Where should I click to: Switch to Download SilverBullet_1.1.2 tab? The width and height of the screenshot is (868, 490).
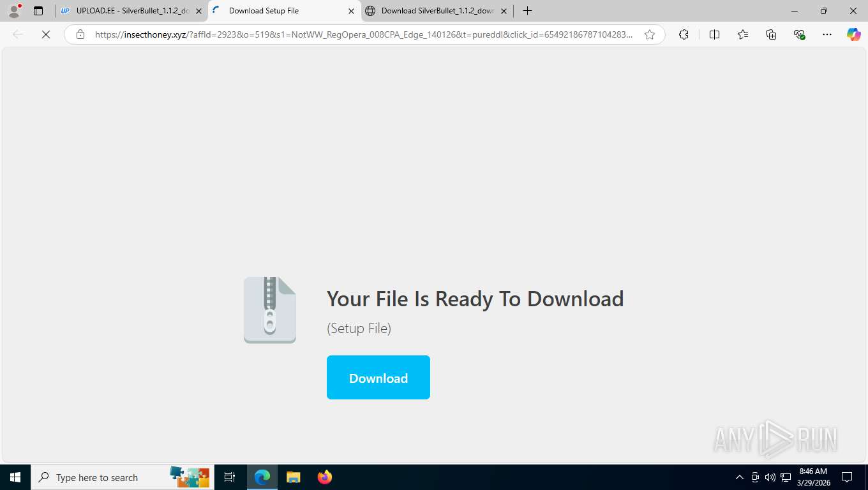[x=437, y=11]
